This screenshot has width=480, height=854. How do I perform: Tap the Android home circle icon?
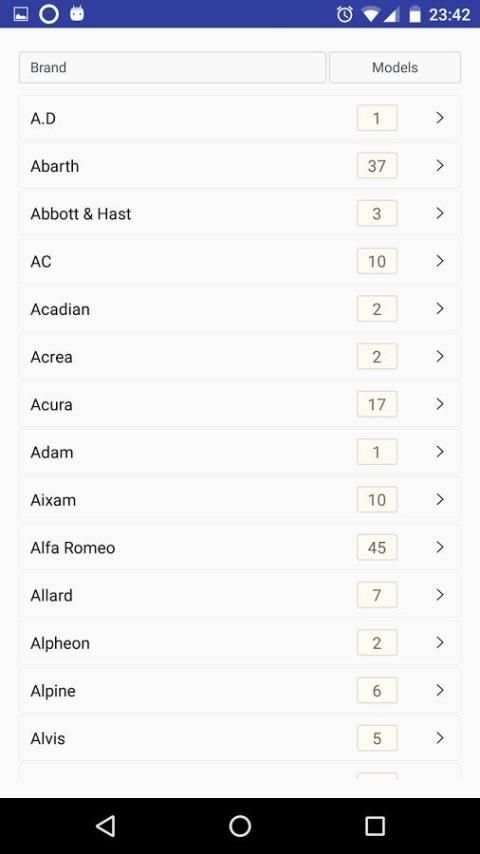(240, 826)
